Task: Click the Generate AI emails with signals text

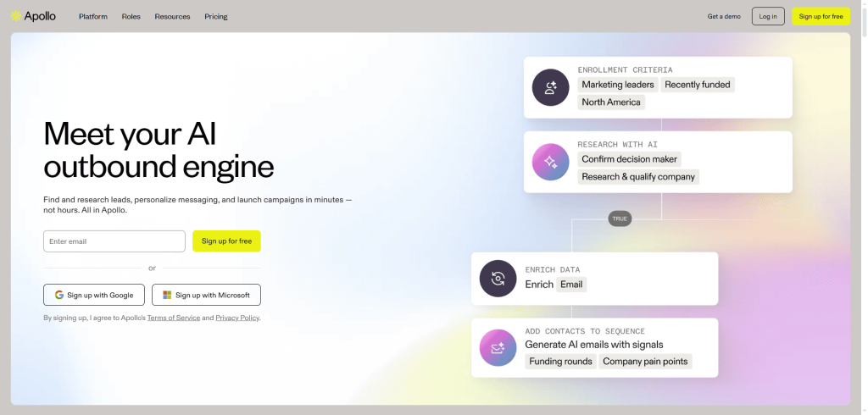Action: [594, 345]
